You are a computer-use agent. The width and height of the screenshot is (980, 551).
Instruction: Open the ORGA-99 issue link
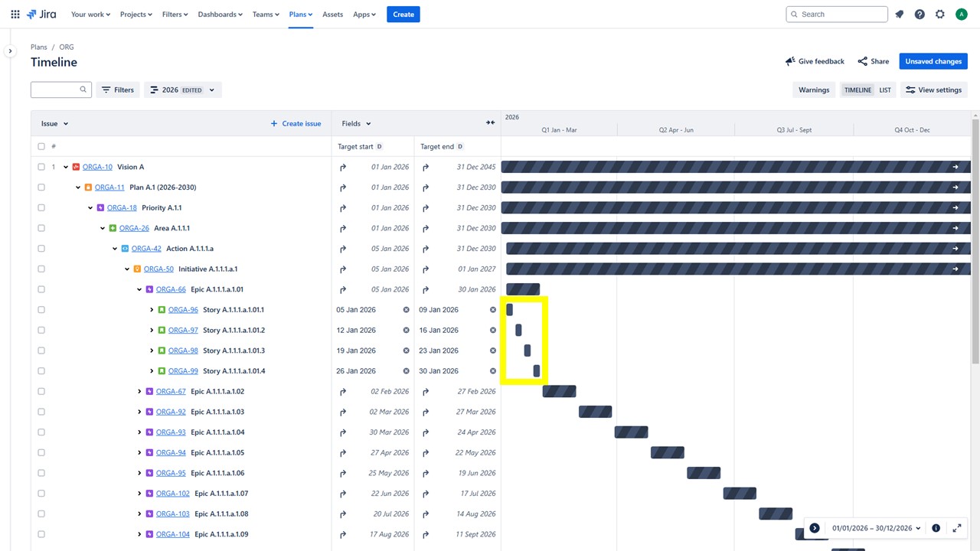point(183,371)
